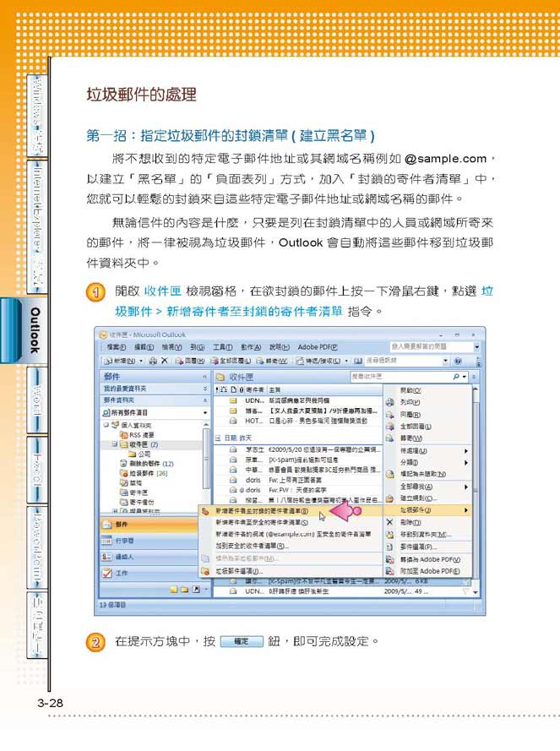Expand the 待處理 submenu in context menu
Image resolution: width=560 pixels, height=751 pixels.
(428, 451)
